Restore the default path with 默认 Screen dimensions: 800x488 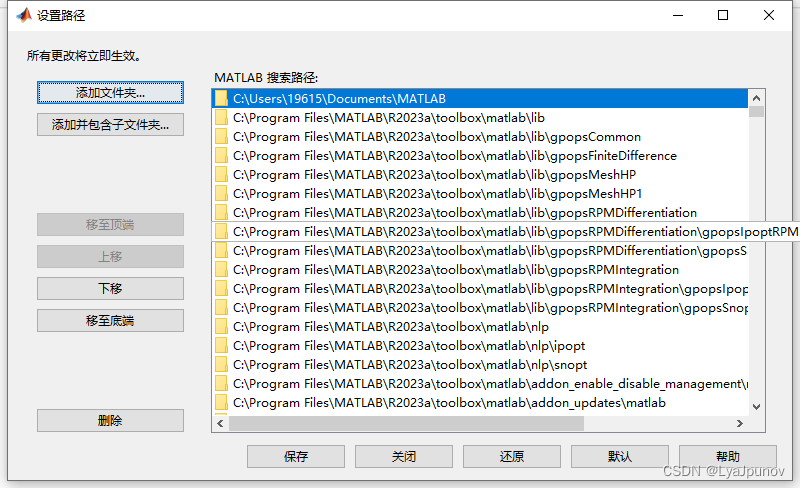tap(619, 456)
